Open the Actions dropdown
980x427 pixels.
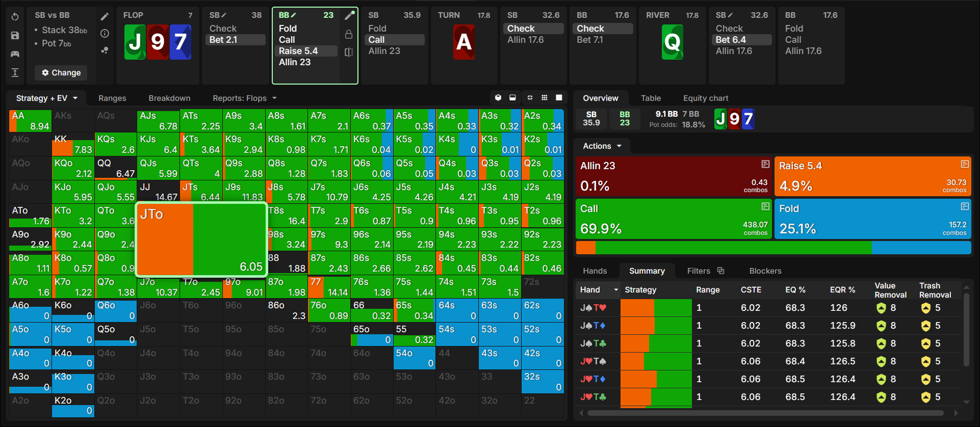point(602,146)
